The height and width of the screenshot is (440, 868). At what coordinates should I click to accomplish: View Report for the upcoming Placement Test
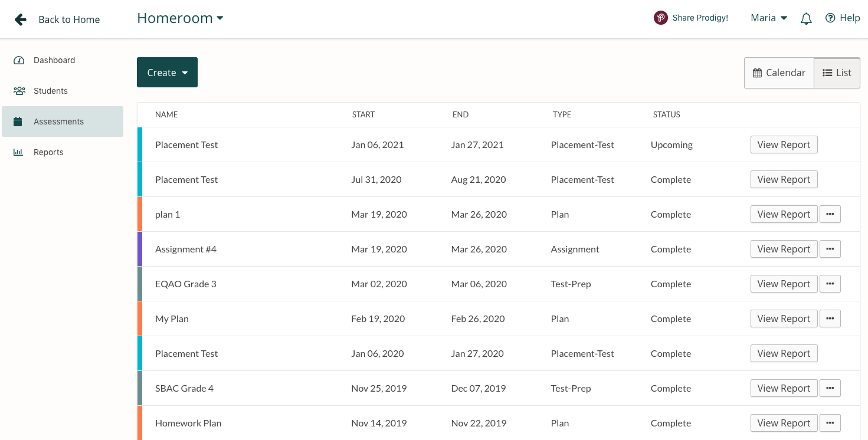tap(784, 145)
